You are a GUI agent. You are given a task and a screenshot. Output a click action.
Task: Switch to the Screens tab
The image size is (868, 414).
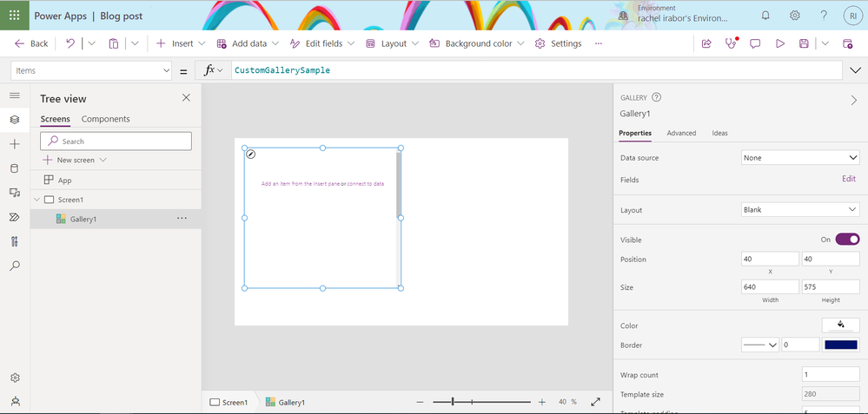[x=56, y=119]
